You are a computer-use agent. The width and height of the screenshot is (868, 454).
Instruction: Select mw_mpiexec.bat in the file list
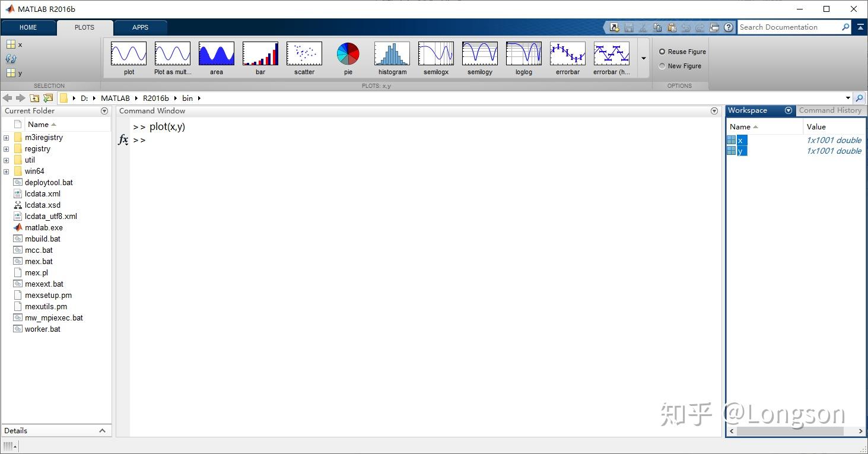click(54, 318)
